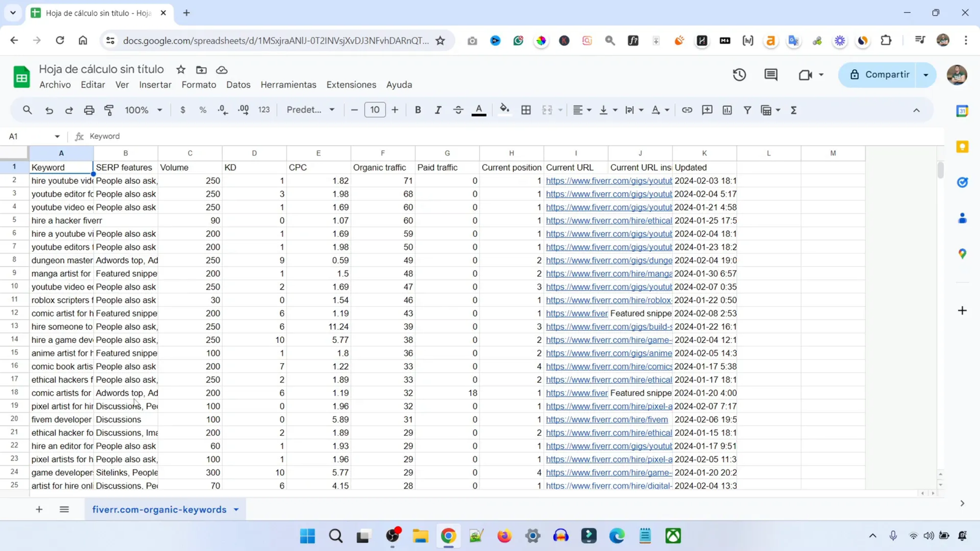This screenshot has width=980, height=551.
Task: Open the comments panel icon
Action: [x=771, y=75]
